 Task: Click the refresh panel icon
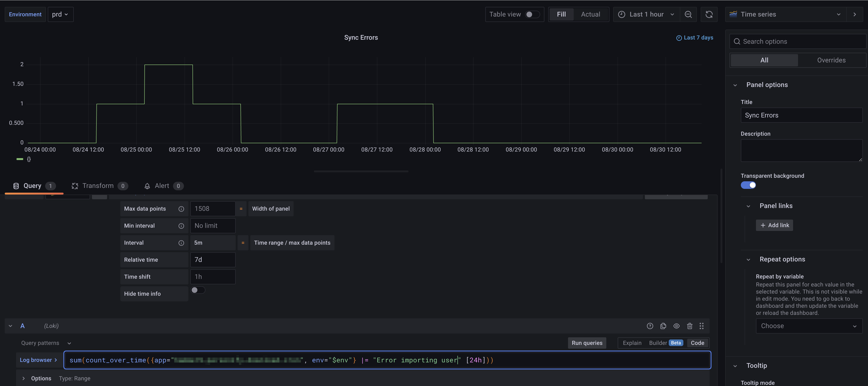coord(709,14)
